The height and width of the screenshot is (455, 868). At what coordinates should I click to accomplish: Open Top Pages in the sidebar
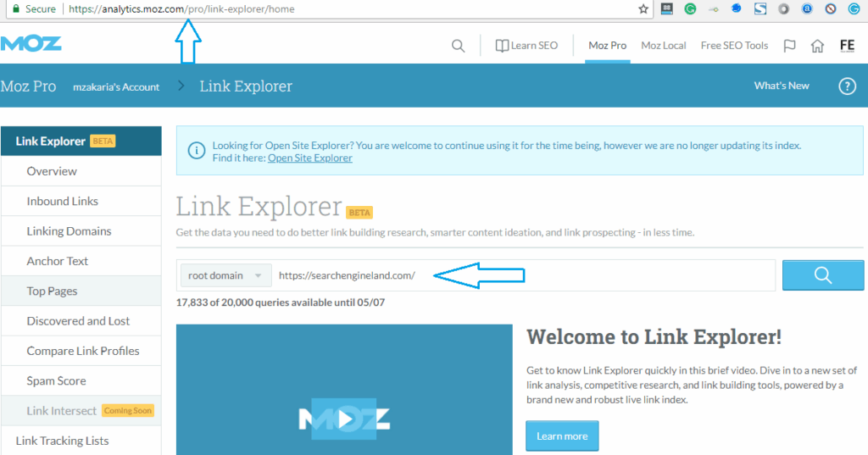click(81, 291)
